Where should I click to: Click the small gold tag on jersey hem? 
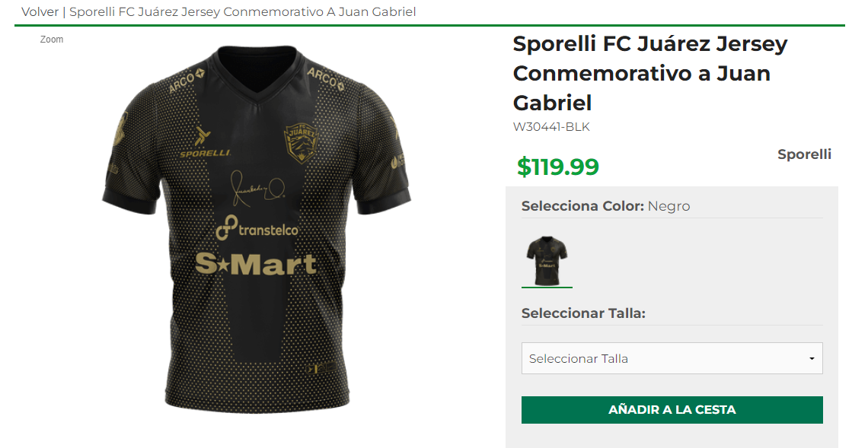coord(321,368)
